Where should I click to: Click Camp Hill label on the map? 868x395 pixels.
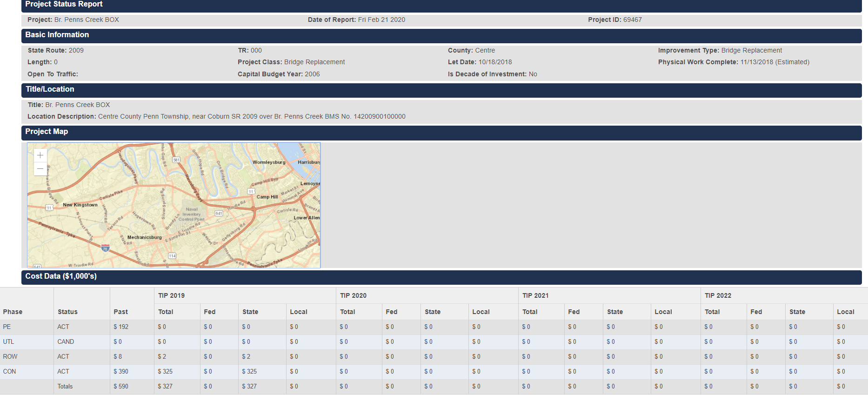267,197
